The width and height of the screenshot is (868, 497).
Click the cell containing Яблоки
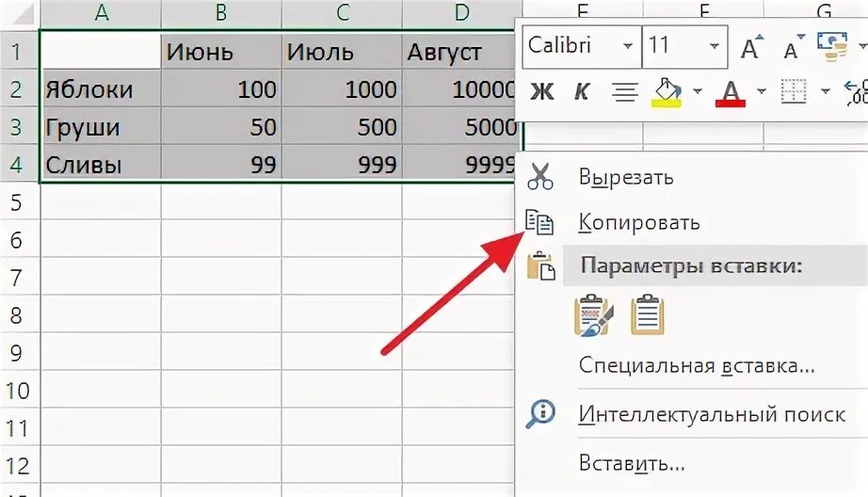tap(101, 88)
